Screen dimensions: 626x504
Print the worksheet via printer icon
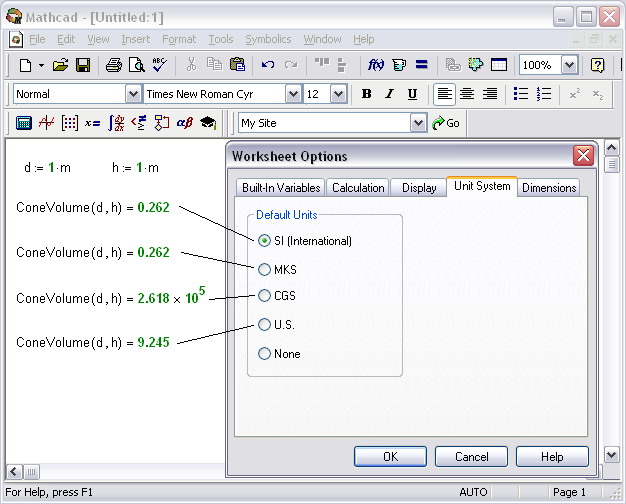114,65
